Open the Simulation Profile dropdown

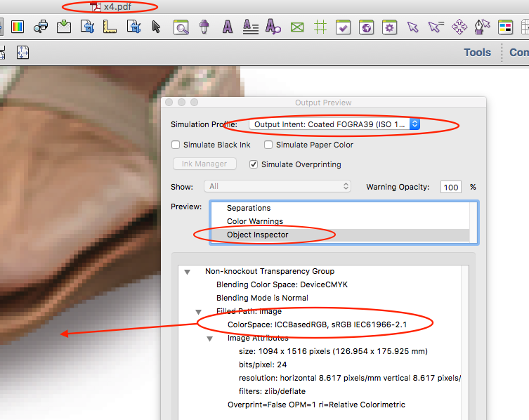(x=334, y=124)
